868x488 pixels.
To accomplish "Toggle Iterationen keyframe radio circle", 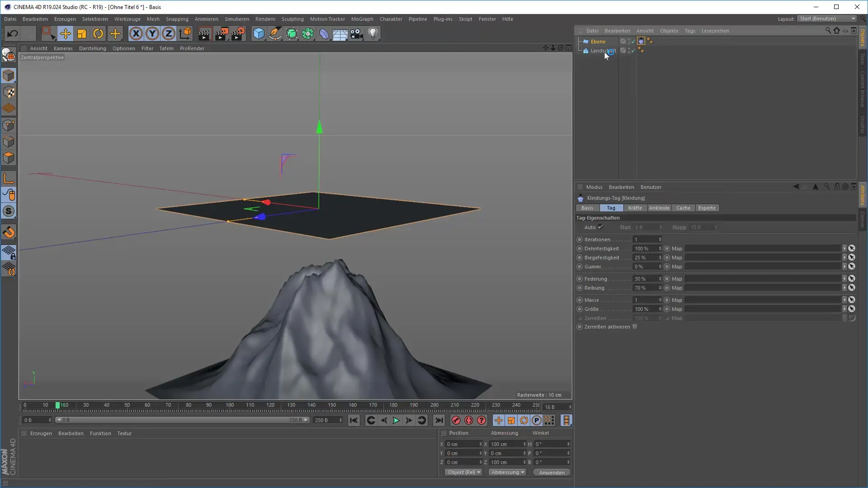I will pyautogui.click(x=580, y=239).
